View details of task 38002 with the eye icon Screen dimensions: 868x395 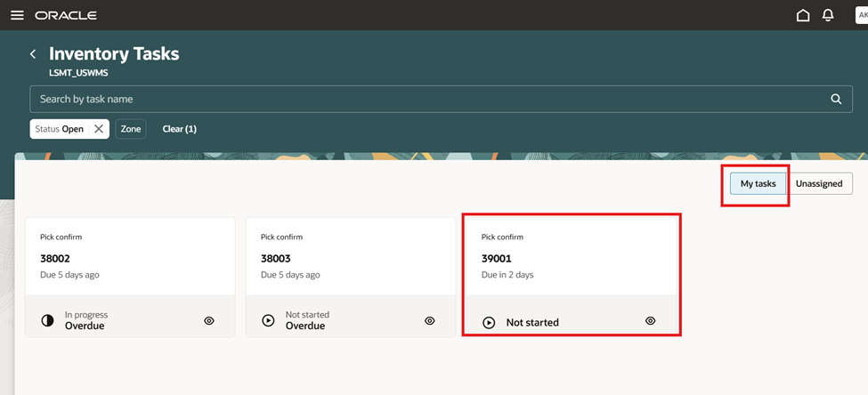click(208, 320)
